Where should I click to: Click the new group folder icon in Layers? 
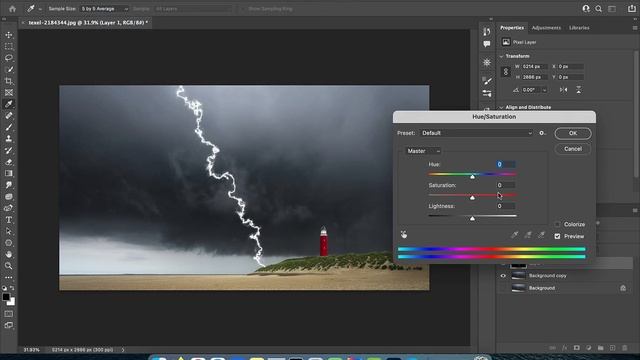coord(600,348)
